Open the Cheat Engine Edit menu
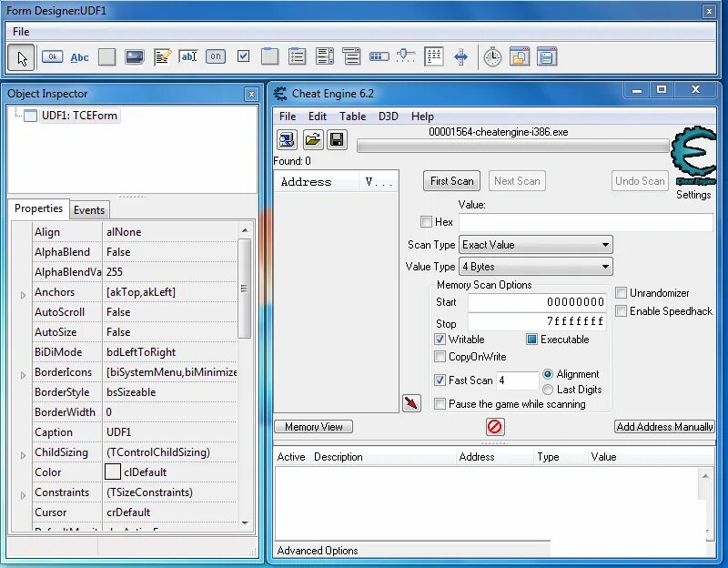Viewport: 728px width, 568px height. click(x=318, y=117)
